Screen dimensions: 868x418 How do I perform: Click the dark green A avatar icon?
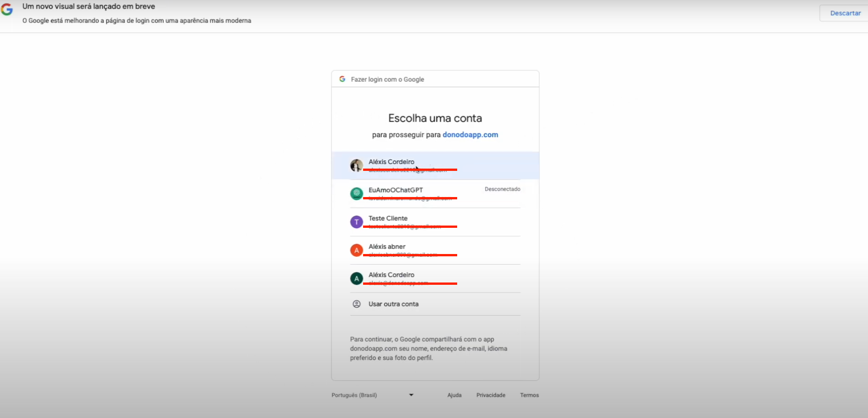point(356,279)
